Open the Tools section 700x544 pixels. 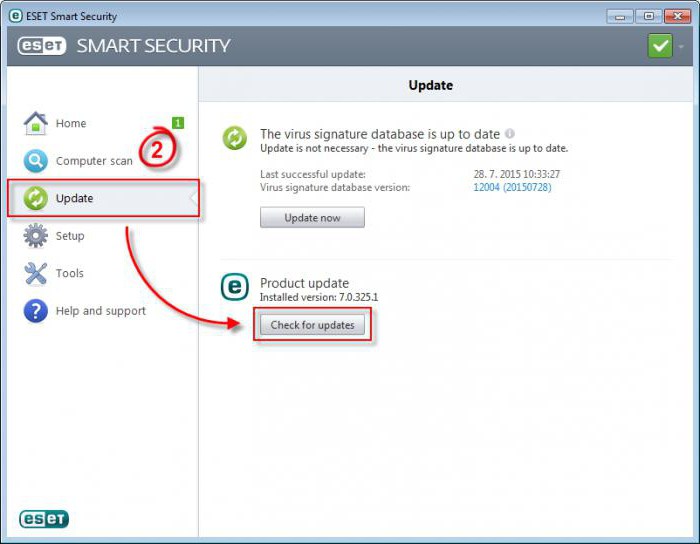click(69, 273)
